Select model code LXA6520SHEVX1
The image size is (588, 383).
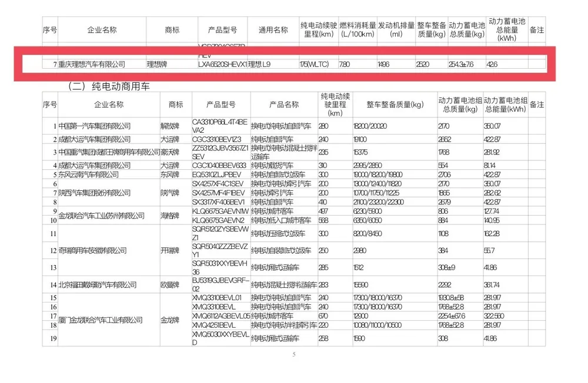click(223, 65)
